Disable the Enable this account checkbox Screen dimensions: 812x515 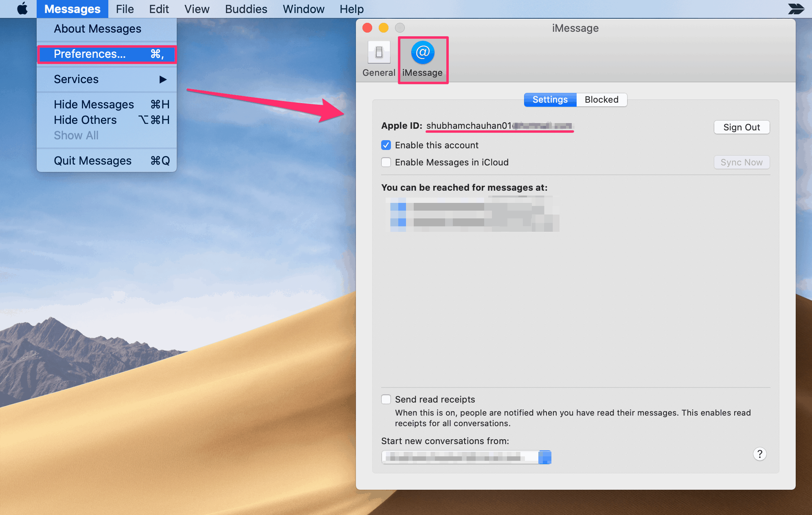(x=386, y=145)
